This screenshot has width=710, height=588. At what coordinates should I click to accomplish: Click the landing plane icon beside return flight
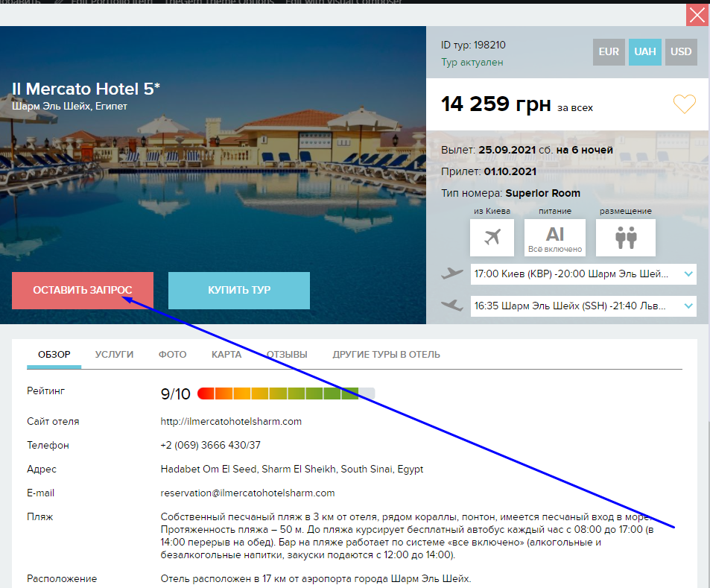point(452,306)
